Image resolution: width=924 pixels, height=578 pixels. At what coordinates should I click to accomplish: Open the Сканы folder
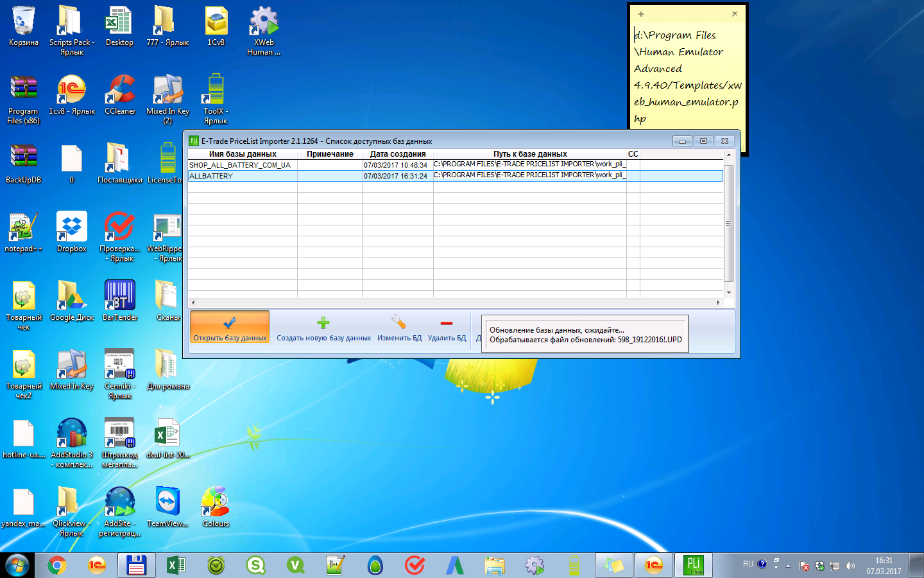coord(167,301)
